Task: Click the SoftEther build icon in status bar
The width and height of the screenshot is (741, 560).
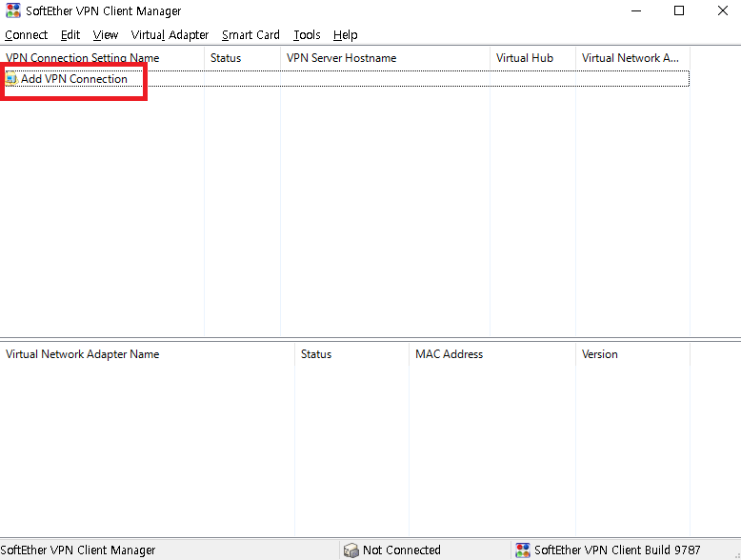Action: tap(523, 550)
